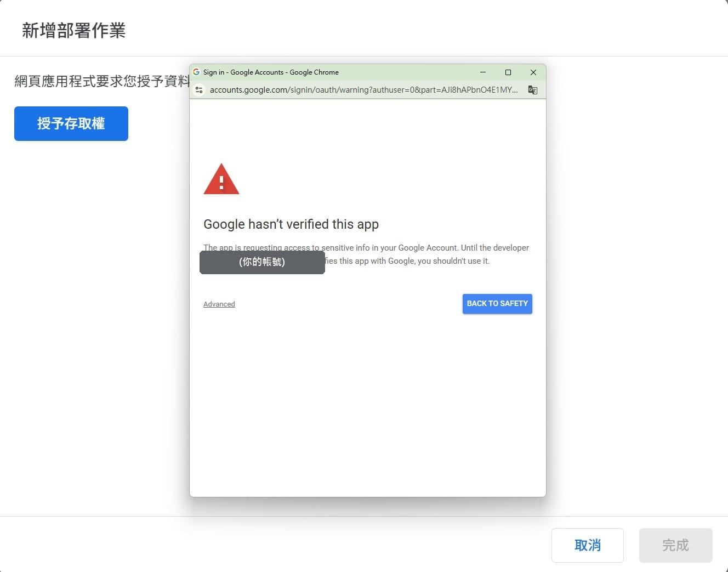Open the Advanced link

click(x=219, y=304)
